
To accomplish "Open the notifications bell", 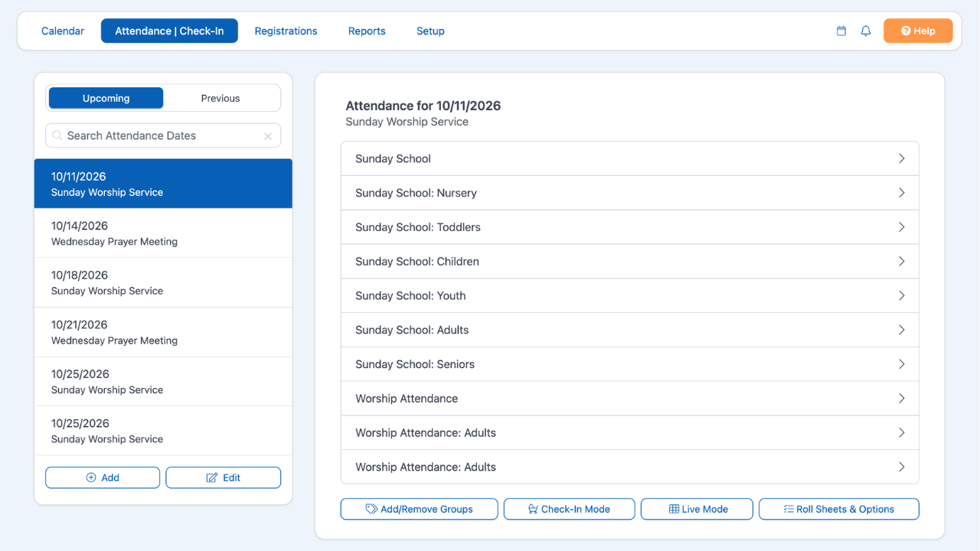I will (x=866, y=31).
